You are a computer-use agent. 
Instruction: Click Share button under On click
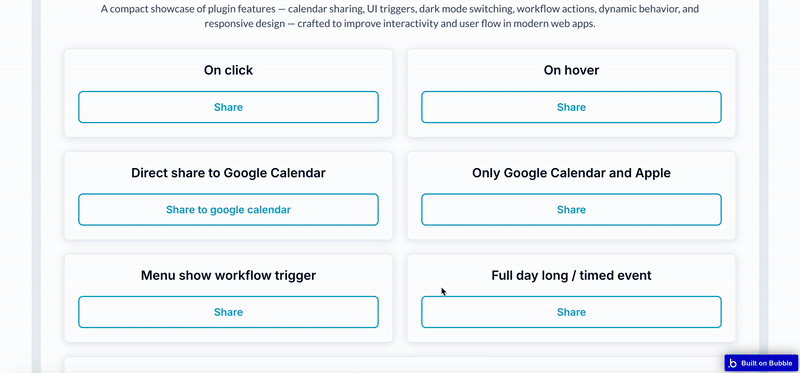click(x=228, y=107)
